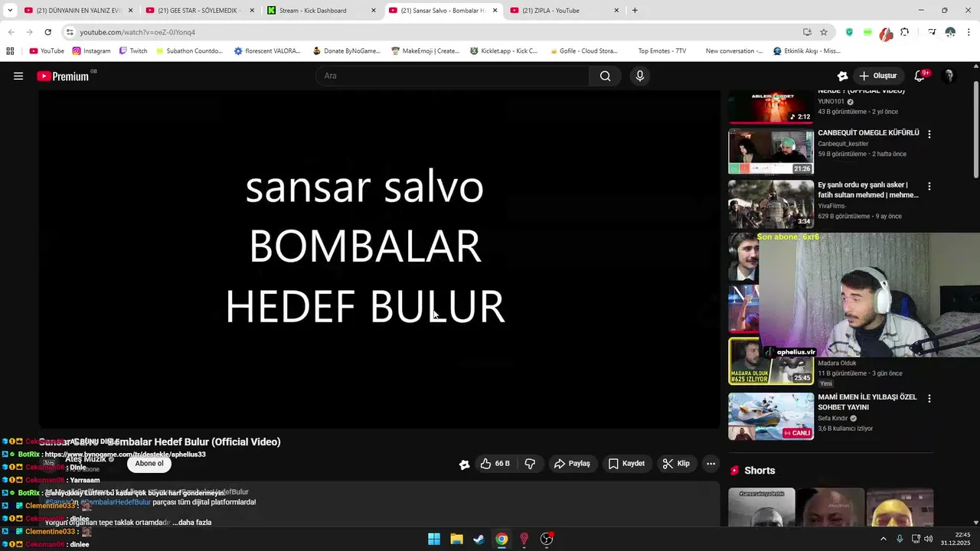Open Steam from taskbar

point(479,539)
